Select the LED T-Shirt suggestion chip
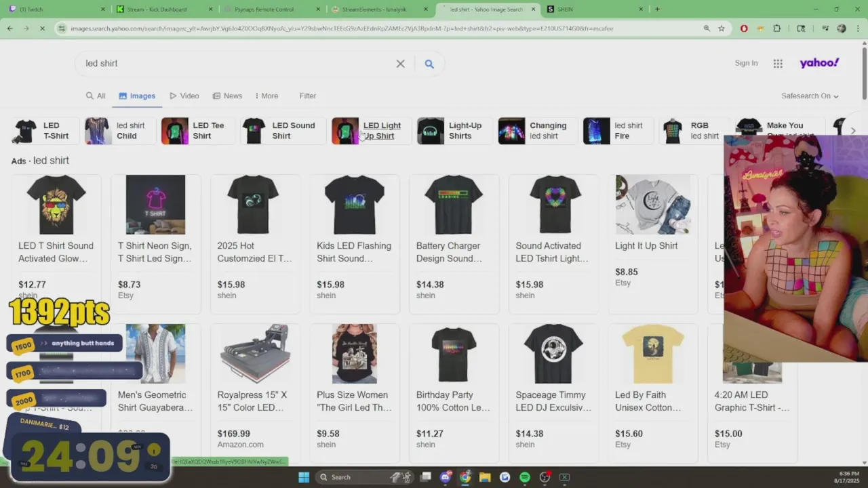The width and height of the screenshot is (868, 488). pyautogui.click(x=45, y=131)
